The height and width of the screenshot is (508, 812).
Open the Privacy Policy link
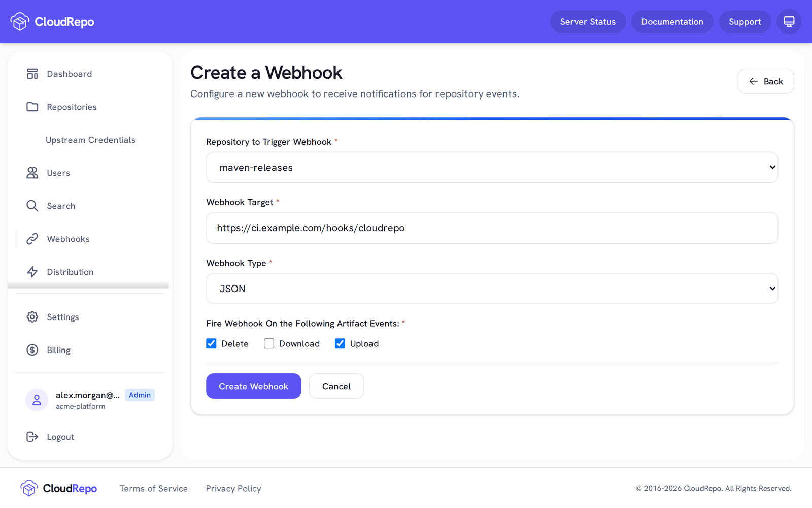233,488
